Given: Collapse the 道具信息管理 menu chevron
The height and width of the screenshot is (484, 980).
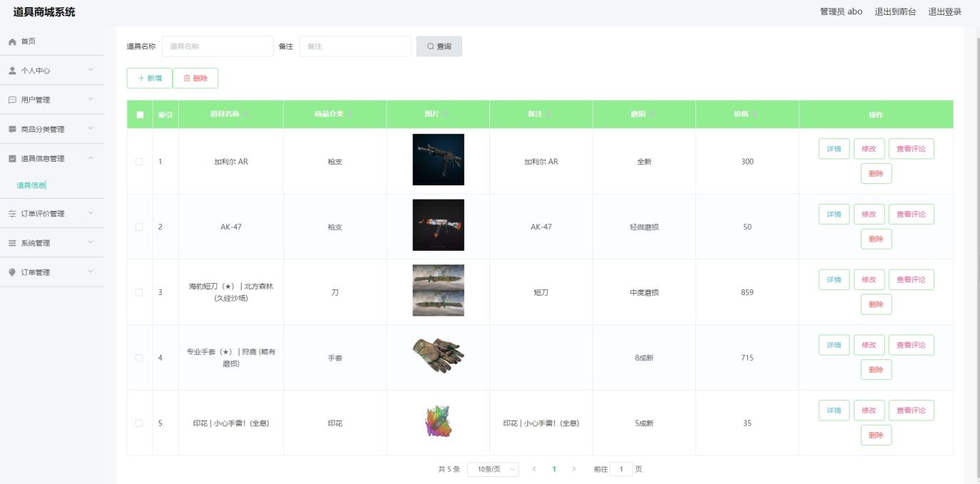Looking at the screenshot, I should 91,158.
